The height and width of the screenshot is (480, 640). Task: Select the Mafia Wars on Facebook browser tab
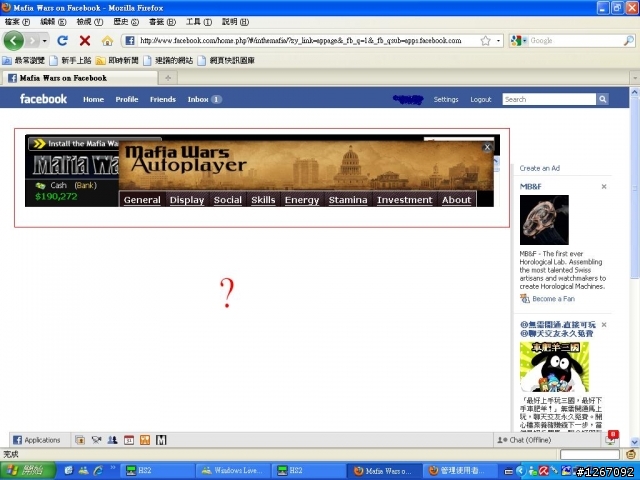[x=79, y=78]
